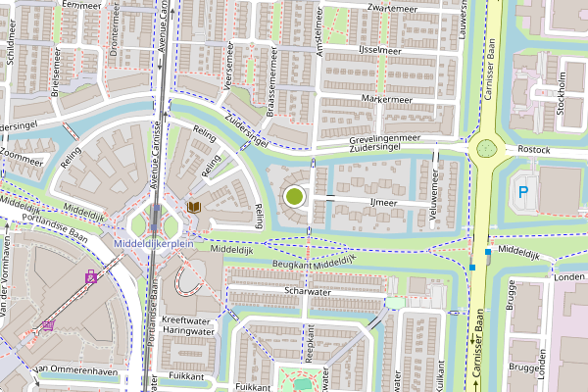The width and height of the screenshot is (588, 392).
Task: Click the Beugkant Middeldijk label
Action: 315,263
